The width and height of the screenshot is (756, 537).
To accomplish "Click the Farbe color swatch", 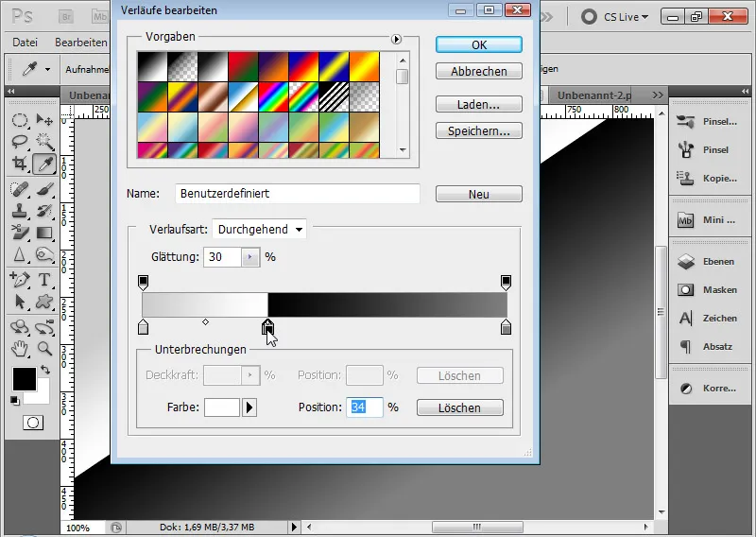I will (222, 407).
